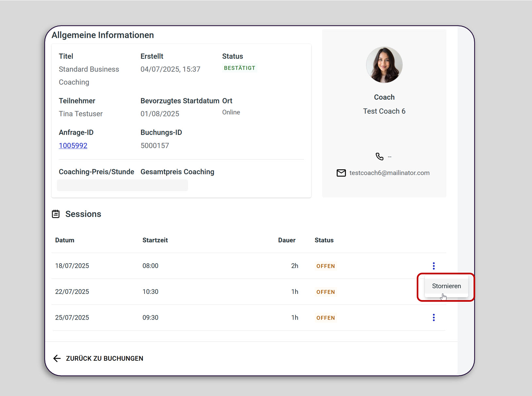This screenshot has width=532, height=396.
Task: Click the Coaching-Preis/Stunde label
Action: [96, 172]
